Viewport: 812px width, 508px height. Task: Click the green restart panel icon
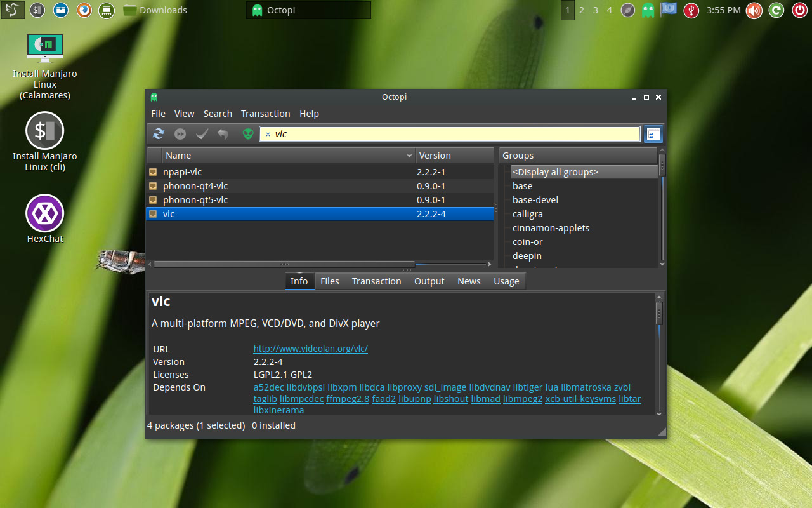pos(776,10)
